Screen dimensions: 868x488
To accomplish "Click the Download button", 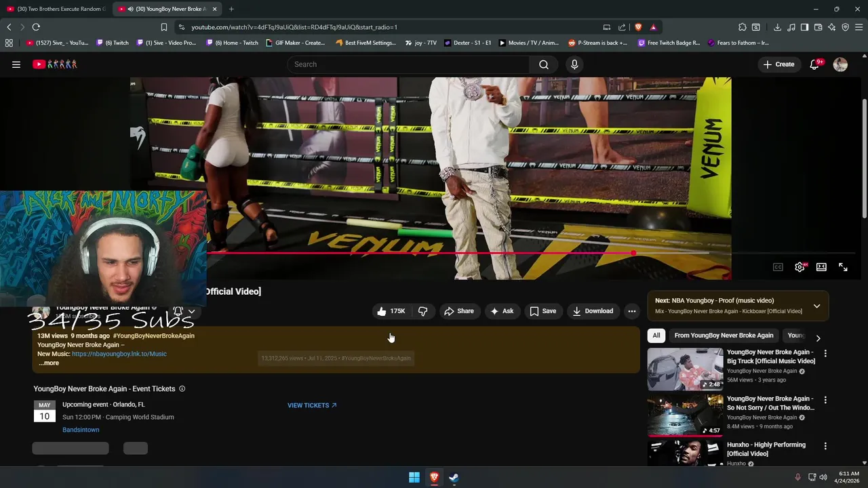I will coord(593,311).
